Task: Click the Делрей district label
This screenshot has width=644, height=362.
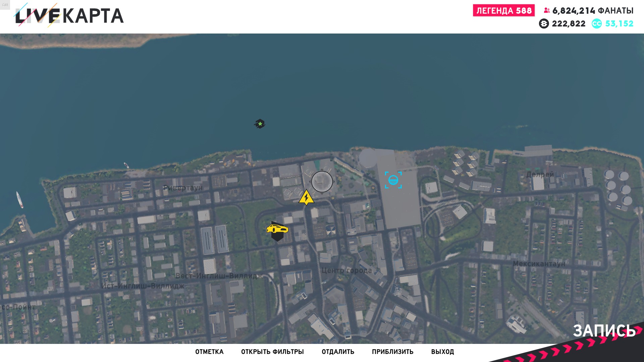Action: [540, 175]
